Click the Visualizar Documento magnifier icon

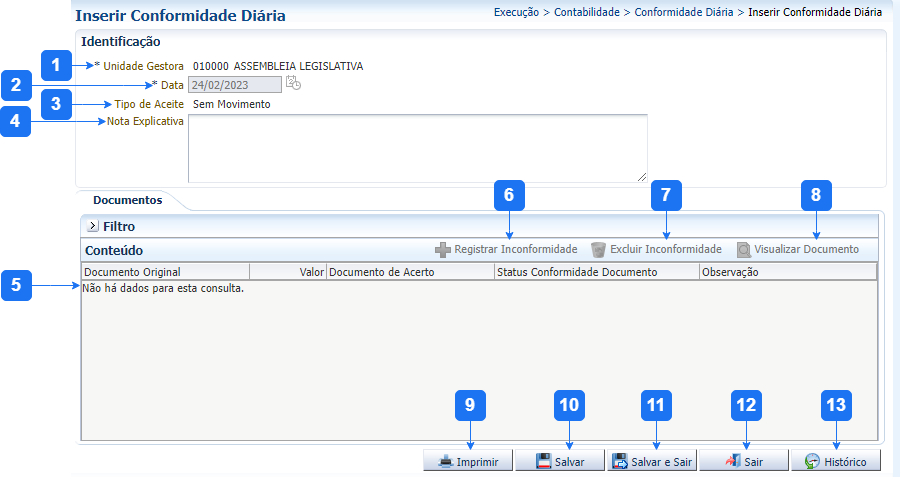pyautogui.click(x=744, y=249)
